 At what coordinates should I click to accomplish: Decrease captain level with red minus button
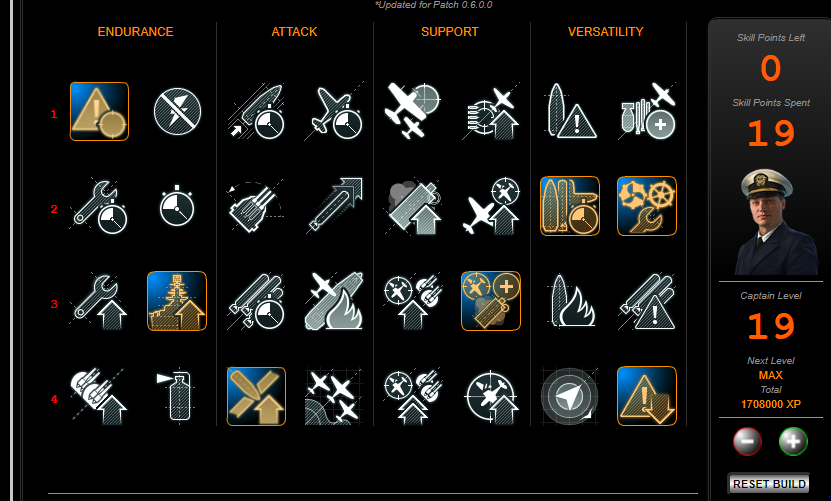[747, 441]
